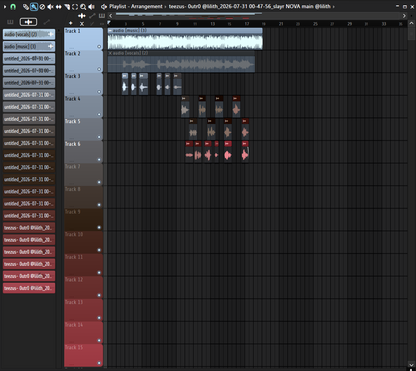Open the playlist options menu arrow
Viewport: 416px width, 371px height.
coord(5,6)
